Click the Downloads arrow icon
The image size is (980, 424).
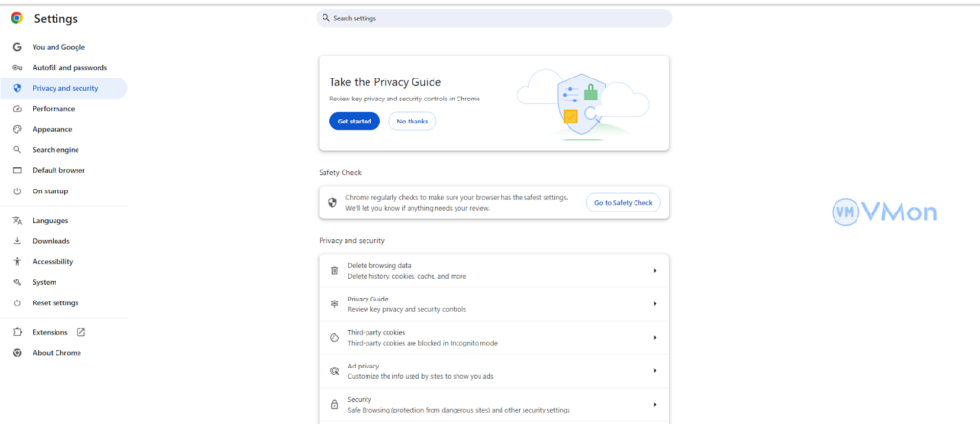17,241
